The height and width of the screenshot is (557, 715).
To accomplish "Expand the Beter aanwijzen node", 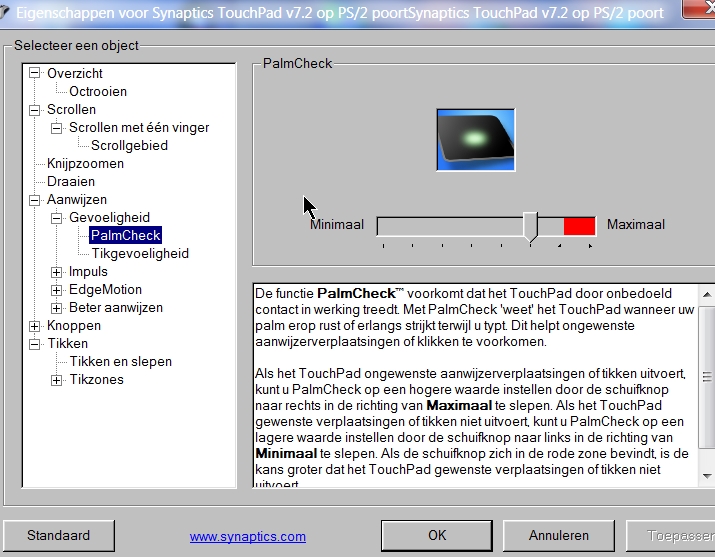I will (57, 308).
